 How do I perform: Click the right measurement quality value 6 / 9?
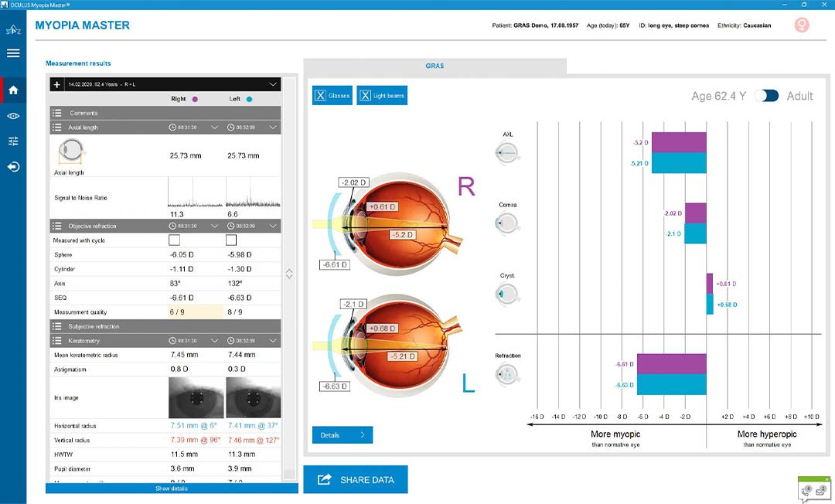pyautogui.click(x=196, y=312)
